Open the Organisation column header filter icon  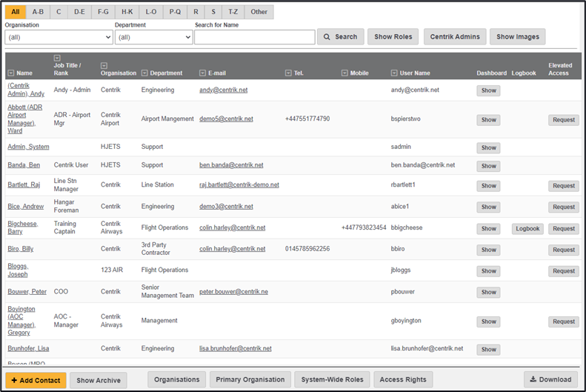[104, 65]
